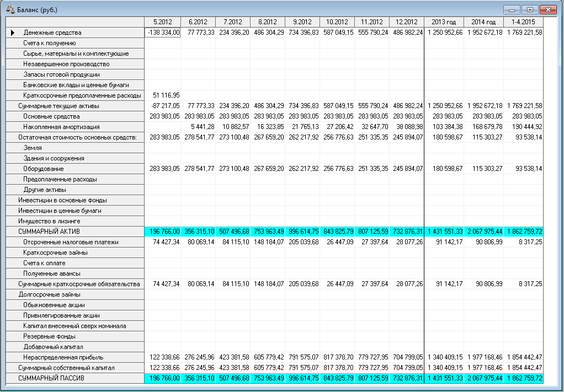Click the cell with value -87 217,05

point(163,106)
